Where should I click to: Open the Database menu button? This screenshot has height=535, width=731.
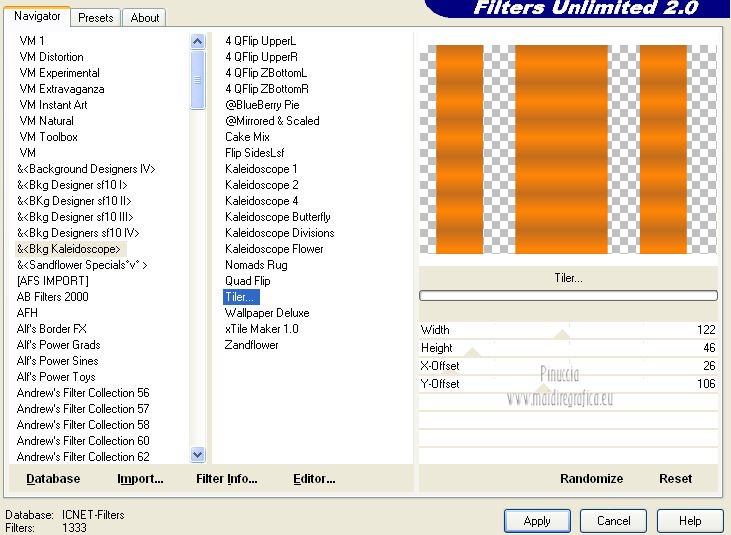point(53,479)
